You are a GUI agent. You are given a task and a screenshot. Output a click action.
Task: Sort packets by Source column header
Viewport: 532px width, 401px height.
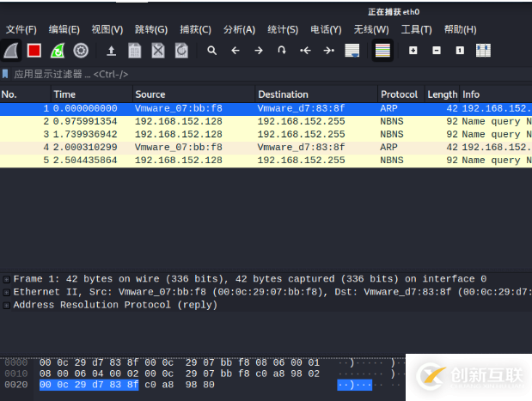point(150,94)
